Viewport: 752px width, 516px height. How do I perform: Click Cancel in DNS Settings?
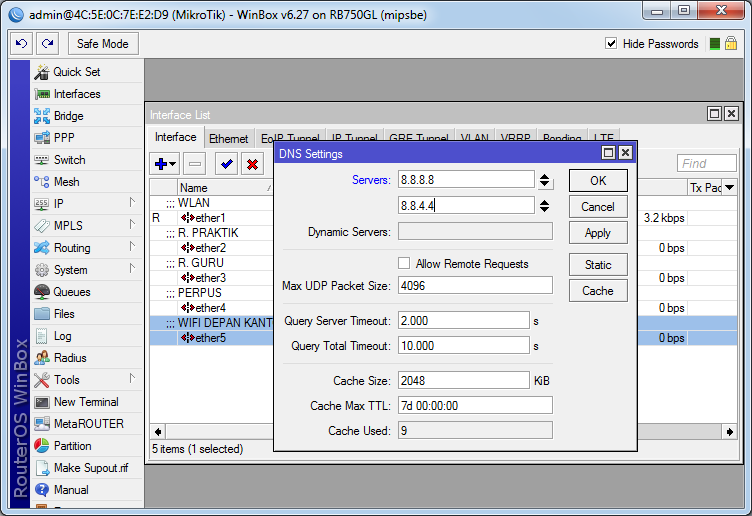(598, 207)
